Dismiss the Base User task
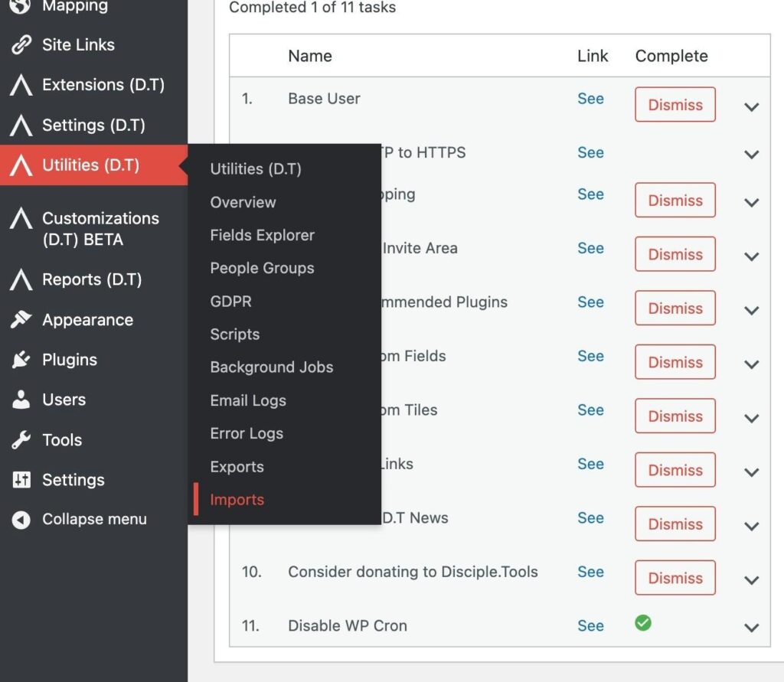Image resolution: width=784 pixels, height=682 pixels. [675, 105]
